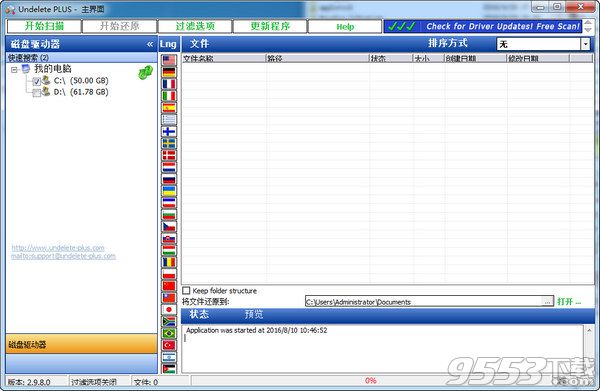This screenshot has height=391, width=600.
Task: Select the Brazilian flag language
Action: (x=169, y=333)
